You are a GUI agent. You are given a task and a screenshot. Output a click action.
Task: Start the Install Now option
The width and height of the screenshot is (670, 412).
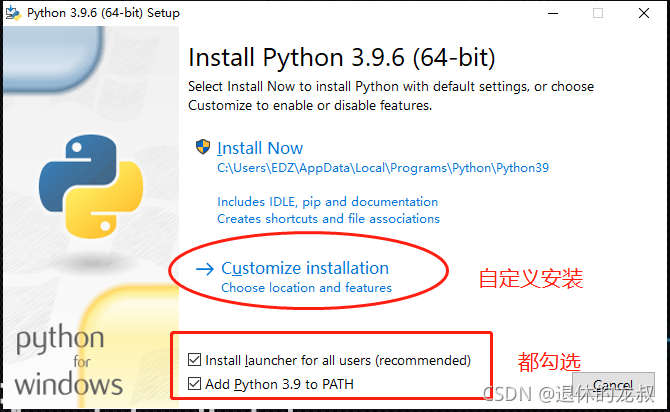click(x=260, y=148)
